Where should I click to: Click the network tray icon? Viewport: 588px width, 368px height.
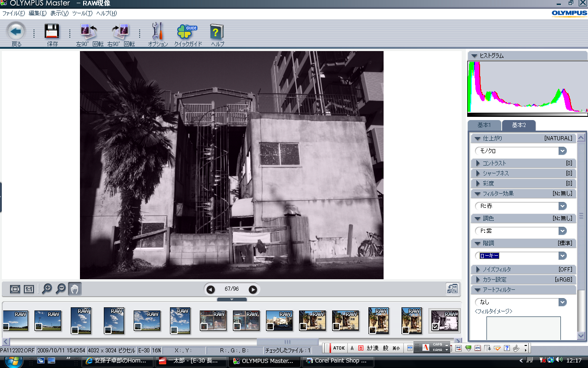point(550,360)
